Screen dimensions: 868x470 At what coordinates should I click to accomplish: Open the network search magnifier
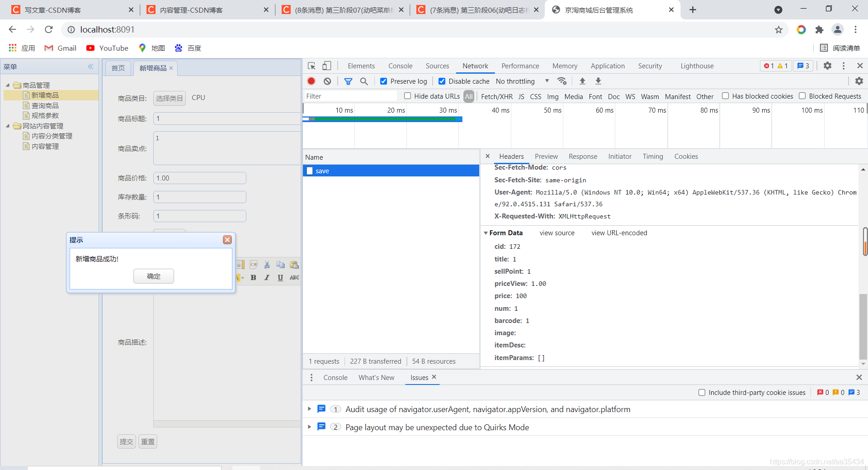(364, 81)
